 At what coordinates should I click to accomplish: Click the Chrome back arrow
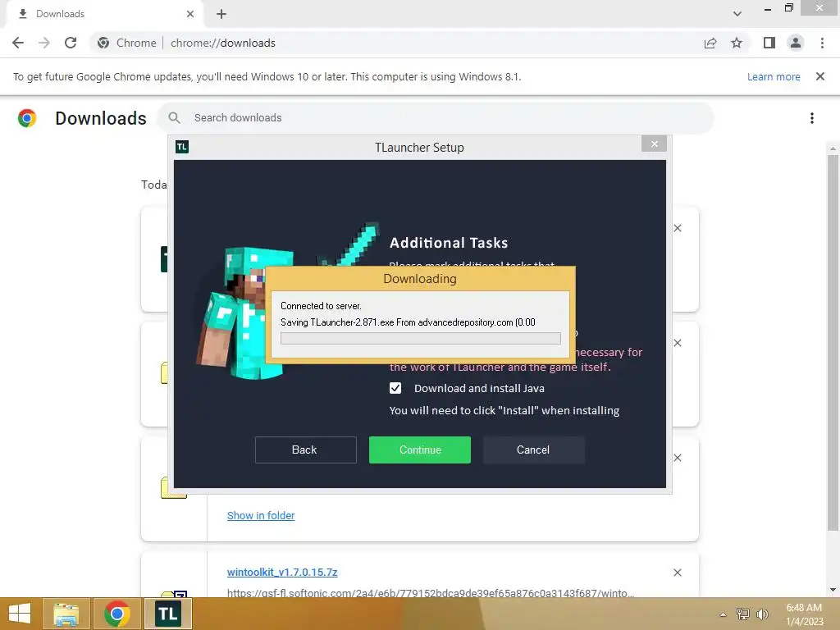(x=18, y=43)
